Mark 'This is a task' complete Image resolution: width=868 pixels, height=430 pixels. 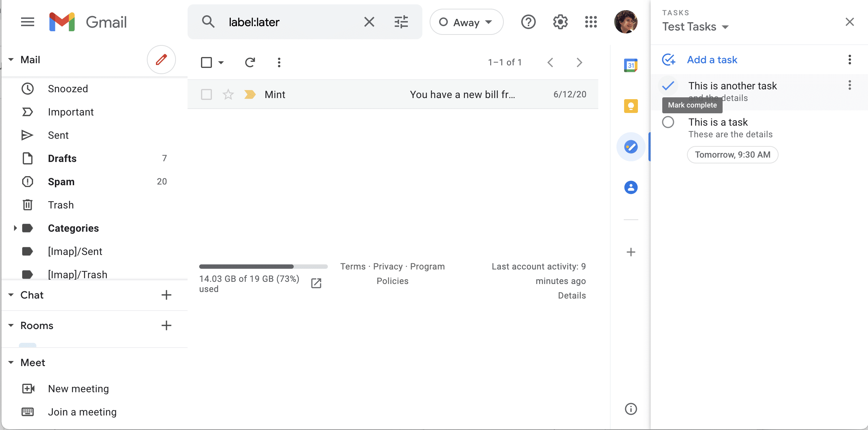pos(668,122)
